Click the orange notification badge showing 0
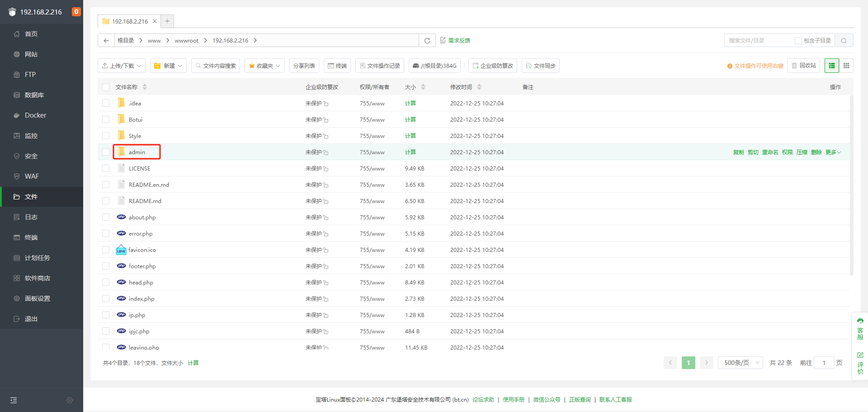The height and width of the screenshot is (412, 868). [76, 12]
